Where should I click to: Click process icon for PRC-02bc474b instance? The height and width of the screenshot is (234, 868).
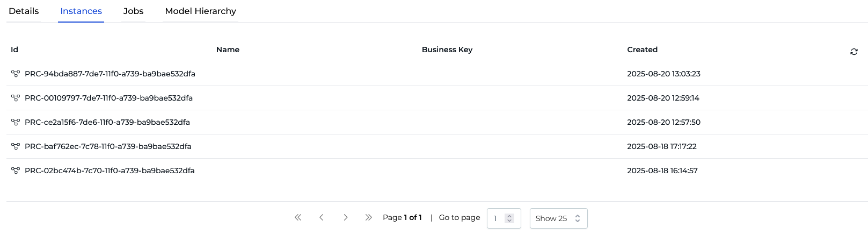click(x=16, y=171)
